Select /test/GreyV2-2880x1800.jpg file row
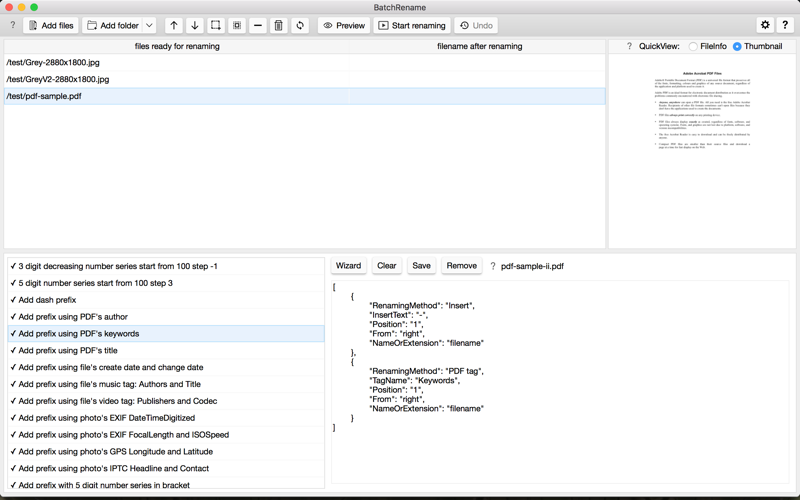The width and height of the screenshot is (800, 500). click(x=305, y=79)
